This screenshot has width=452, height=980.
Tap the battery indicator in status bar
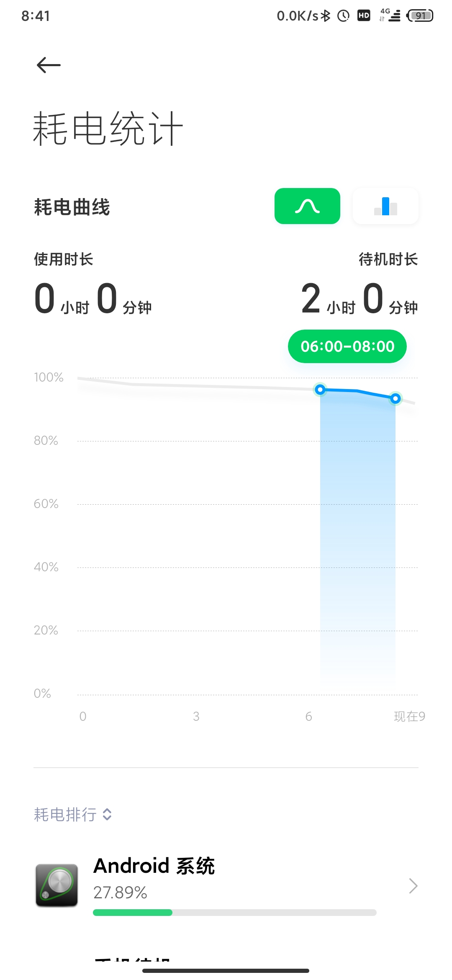pos(420,16)
